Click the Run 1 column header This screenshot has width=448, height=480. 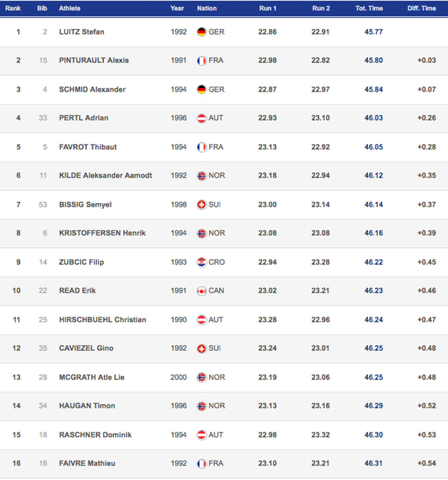pos(267,8)
